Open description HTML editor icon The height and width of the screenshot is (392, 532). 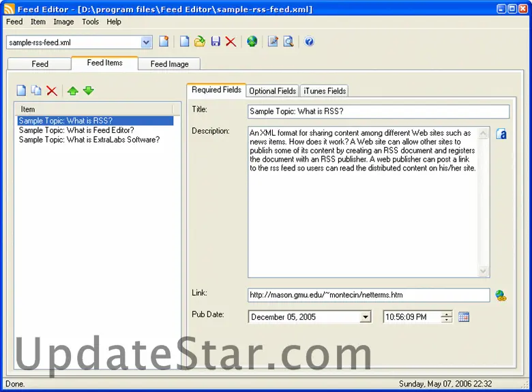pyautogui.click(x=501, y=134)
